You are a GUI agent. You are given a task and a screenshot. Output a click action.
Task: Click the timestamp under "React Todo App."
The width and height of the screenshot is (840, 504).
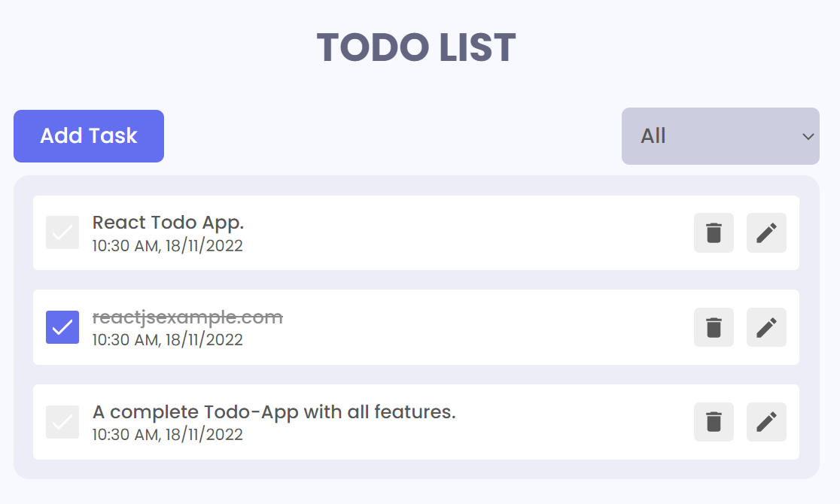click(x=166, y=245)
